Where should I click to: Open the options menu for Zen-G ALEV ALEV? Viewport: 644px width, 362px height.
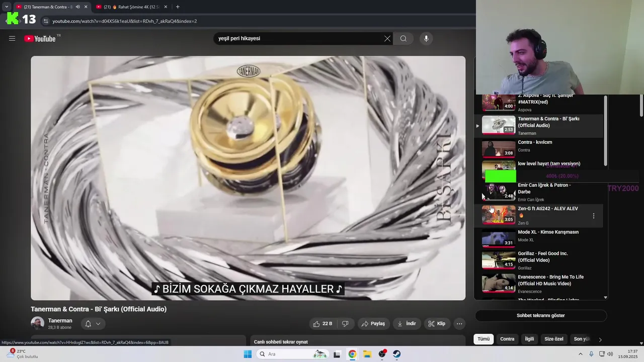click(x=594, y=216)
